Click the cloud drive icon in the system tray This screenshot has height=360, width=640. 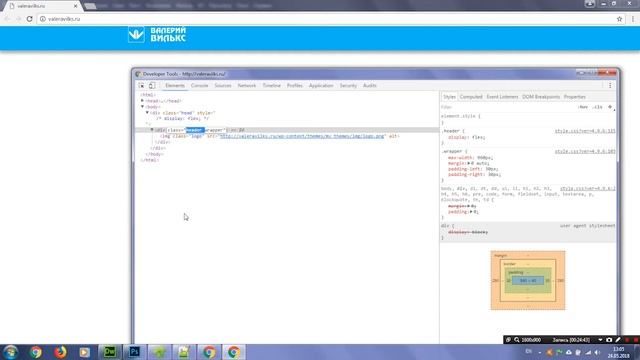click(569, 352)
